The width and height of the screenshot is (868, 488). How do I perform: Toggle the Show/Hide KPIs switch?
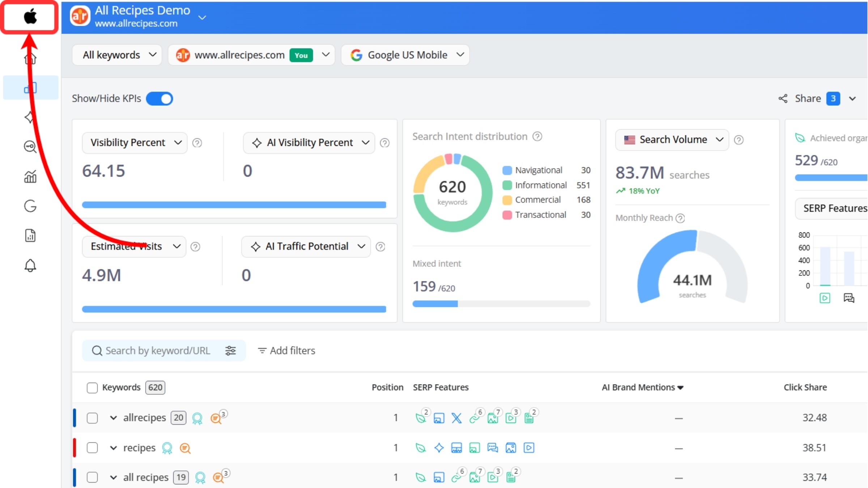point(159,99)
